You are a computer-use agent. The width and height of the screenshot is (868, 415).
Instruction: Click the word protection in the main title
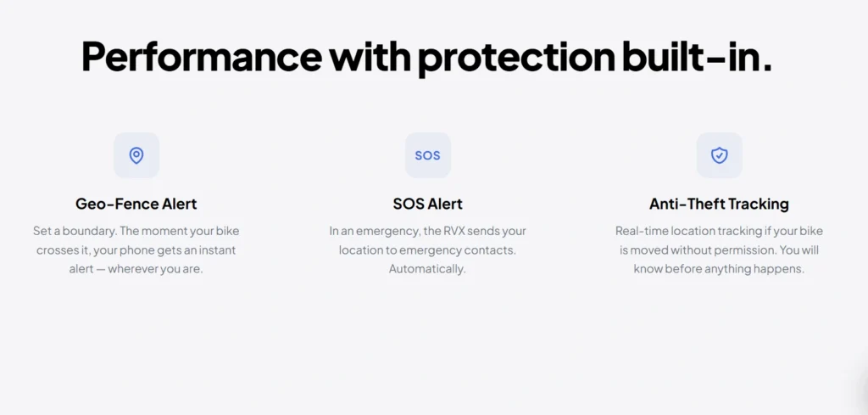[x=516, y=57]
